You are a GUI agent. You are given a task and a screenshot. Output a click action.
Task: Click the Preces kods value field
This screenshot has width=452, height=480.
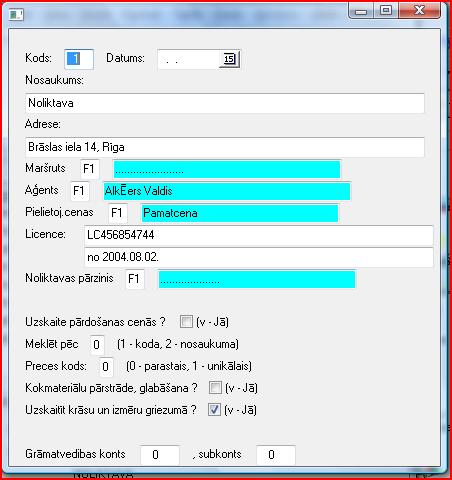point(106,367)
